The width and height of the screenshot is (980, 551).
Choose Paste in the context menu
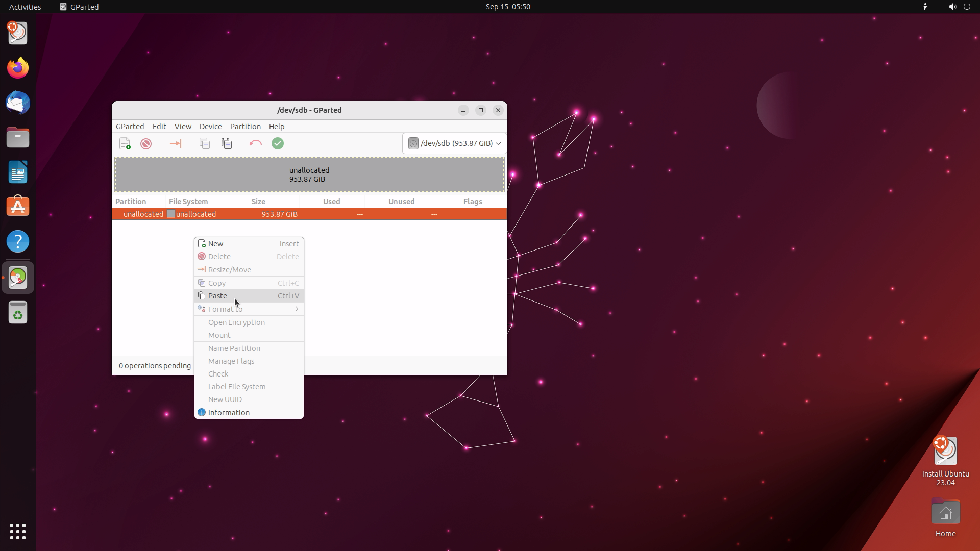pos(249,296)
